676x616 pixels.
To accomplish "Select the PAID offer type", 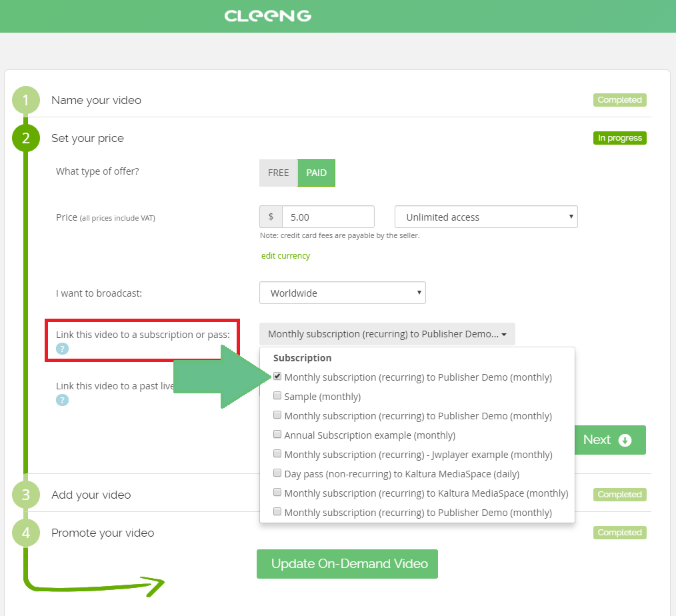I will point(316,173).
